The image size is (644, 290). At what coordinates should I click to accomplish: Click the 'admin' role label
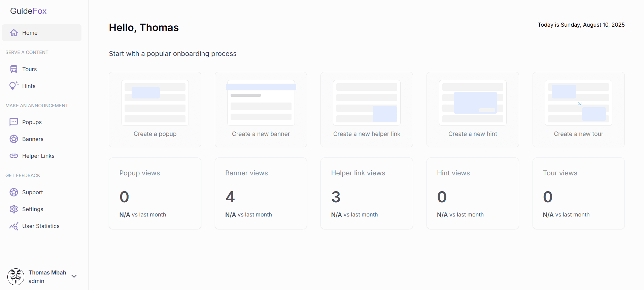coord(36,281)
